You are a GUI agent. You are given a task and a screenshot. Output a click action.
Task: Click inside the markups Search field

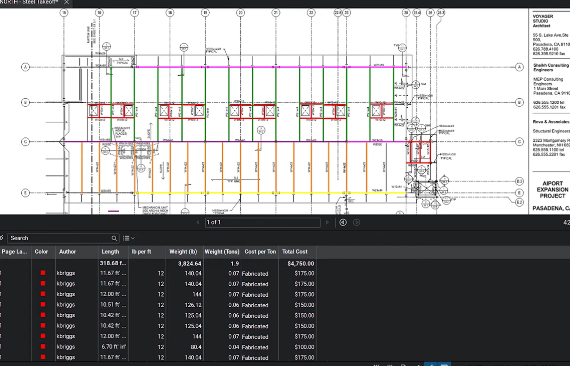coord(60,238)
